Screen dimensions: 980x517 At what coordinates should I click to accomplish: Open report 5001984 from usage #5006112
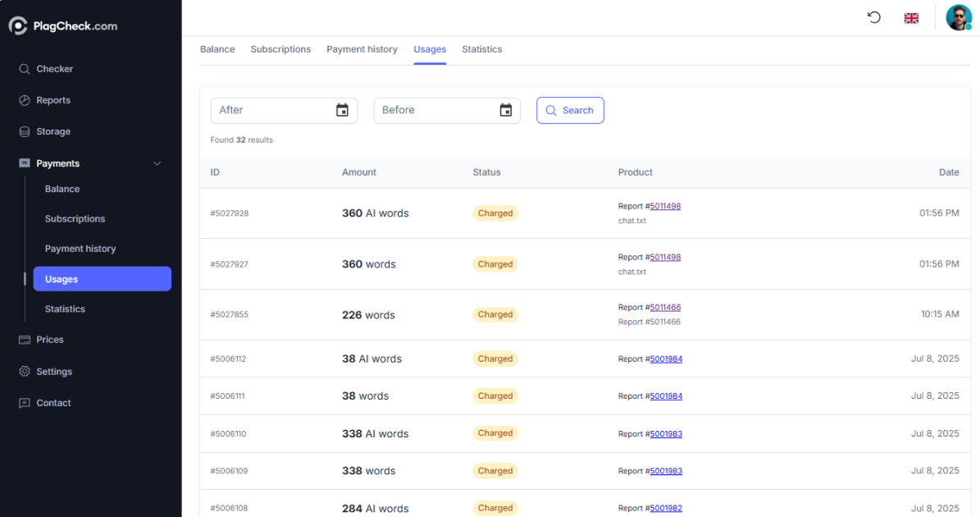pyautogui.click(x=665, y=359)
